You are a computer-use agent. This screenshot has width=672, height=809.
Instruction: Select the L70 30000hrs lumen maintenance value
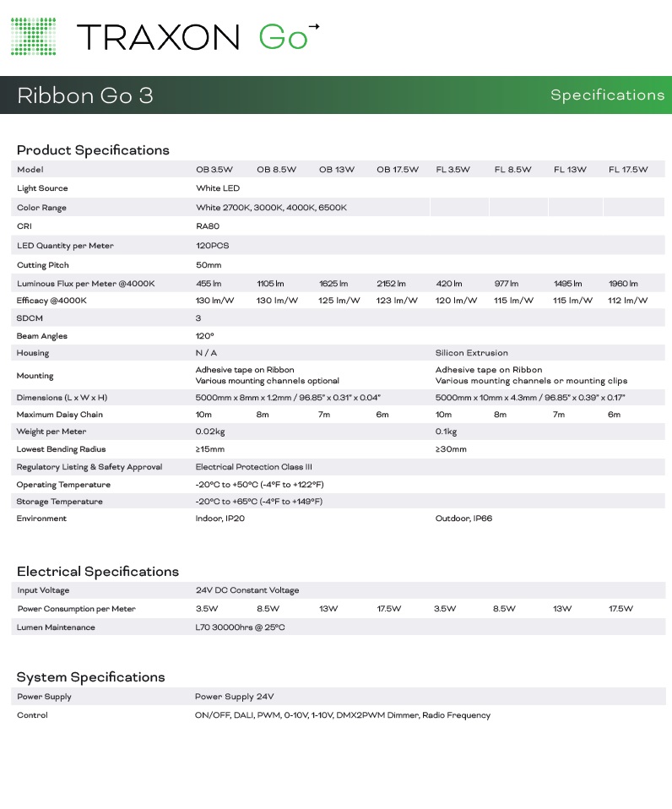click(x=240, y=627)
